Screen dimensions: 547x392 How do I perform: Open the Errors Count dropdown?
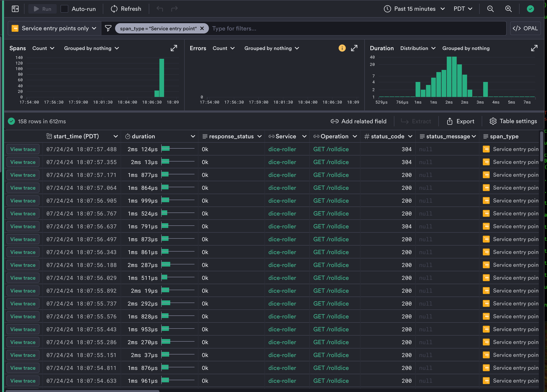(224, 48)
